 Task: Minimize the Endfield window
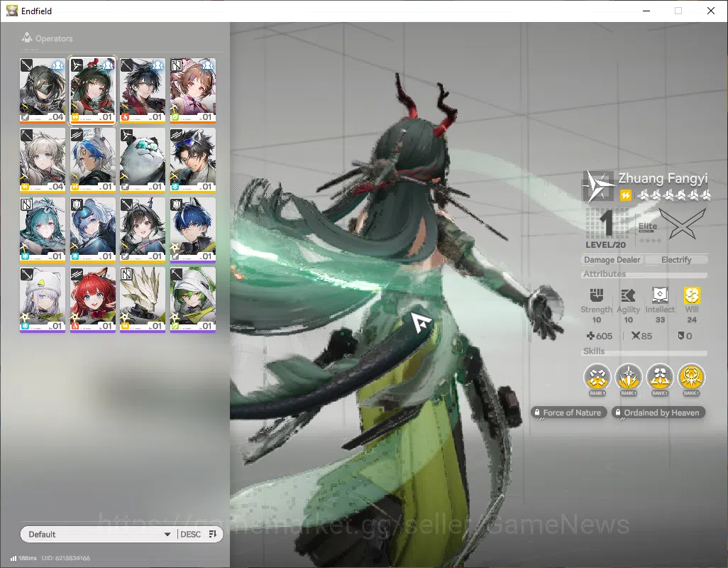coord(646,11)
